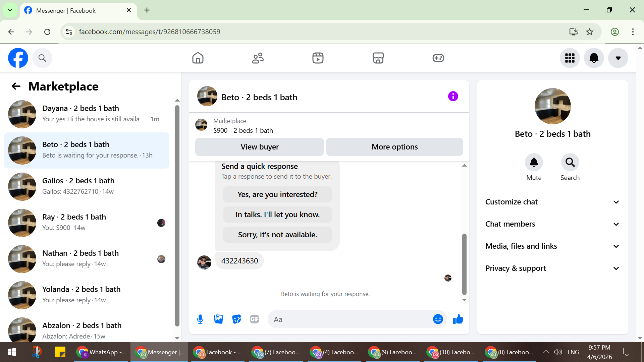Open the Nathan conversation
Viewport: 644px width, 362px height.
[87, 259]
